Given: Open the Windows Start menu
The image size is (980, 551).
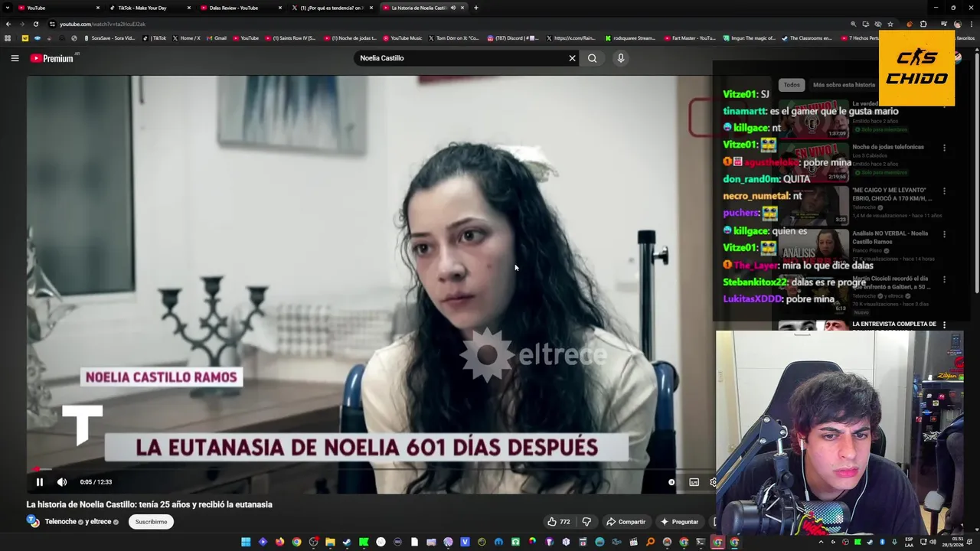Looking at the screenshot, I should 246,542.
